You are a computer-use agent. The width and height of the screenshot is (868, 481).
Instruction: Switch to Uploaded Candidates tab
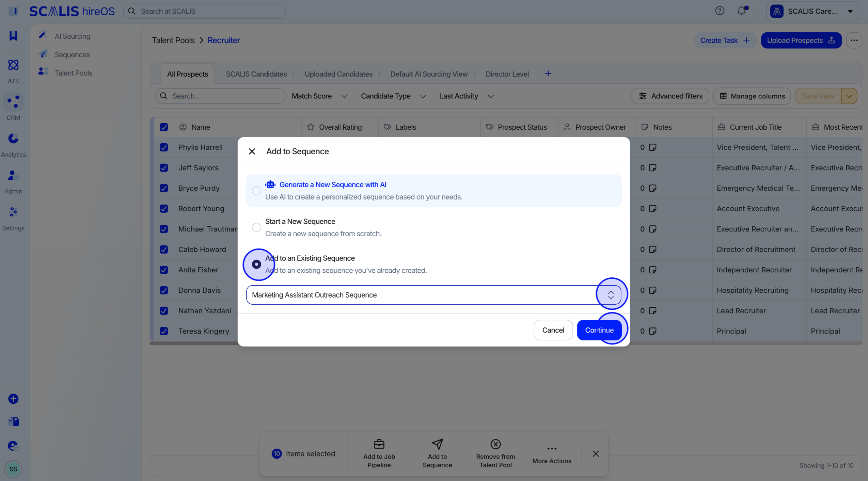pyautogui.click(x=338, y=74)
